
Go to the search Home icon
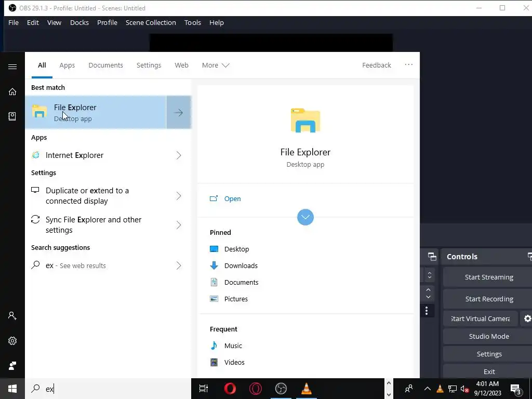[12, 91]
